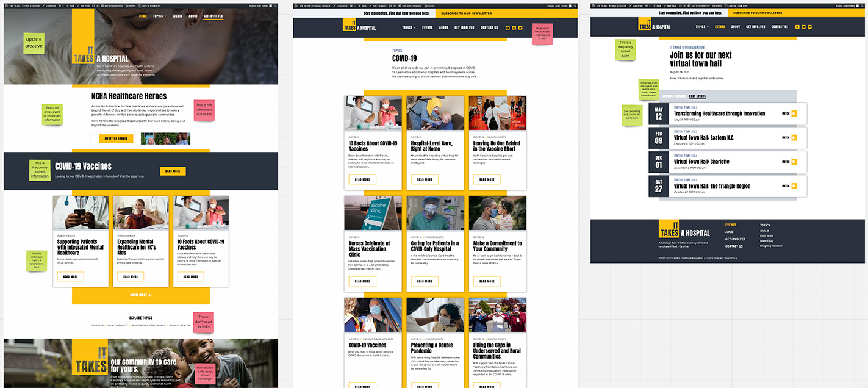This screenshot has width=868, height=388.
Task: Select the Upcoming Events tab
Action: 673,96
